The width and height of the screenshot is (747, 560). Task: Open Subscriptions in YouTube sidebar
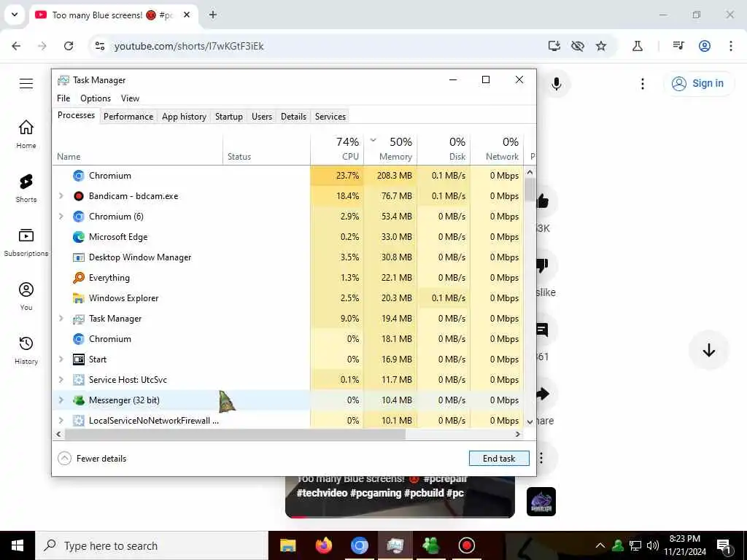click(x=26, y=242)
